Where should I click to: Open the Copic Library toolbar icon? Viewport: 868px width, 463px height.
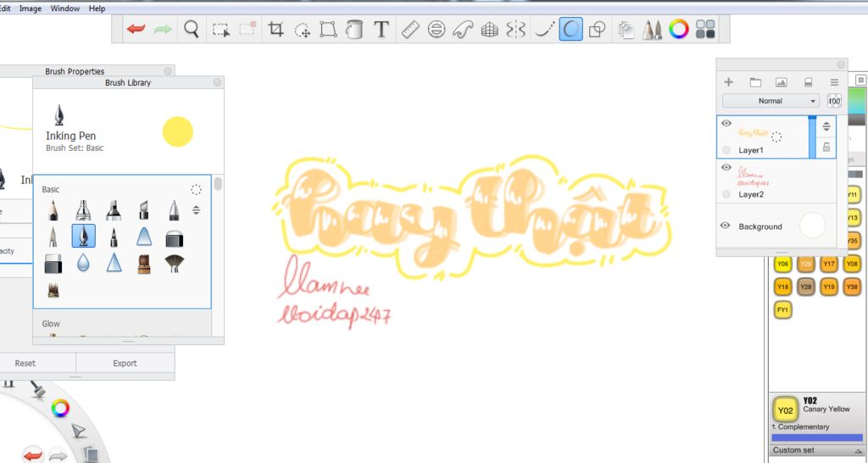[705, 29]
